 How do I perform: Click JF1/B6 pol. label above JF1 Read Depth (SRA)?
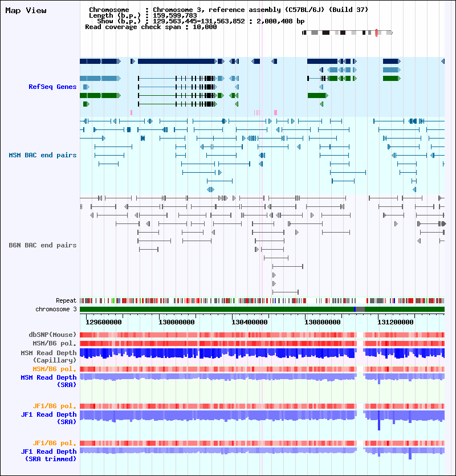coord(55,406)
